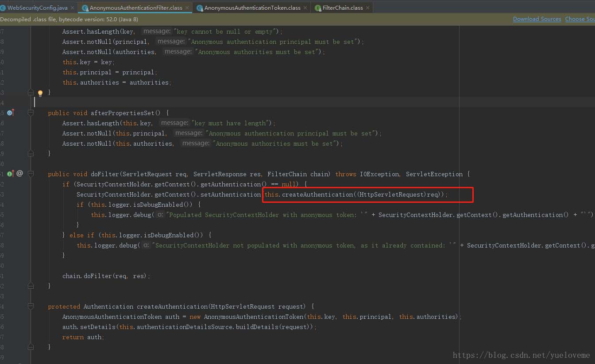Click the @ annotation gutter icon on doFilter line

click(x=19, y=173)
